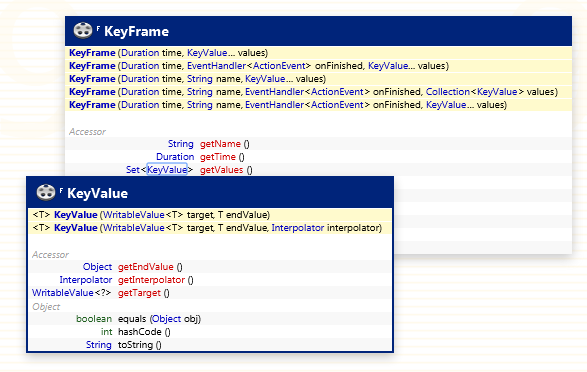Open the WritableValue return type of getTarget

point(63,293)
